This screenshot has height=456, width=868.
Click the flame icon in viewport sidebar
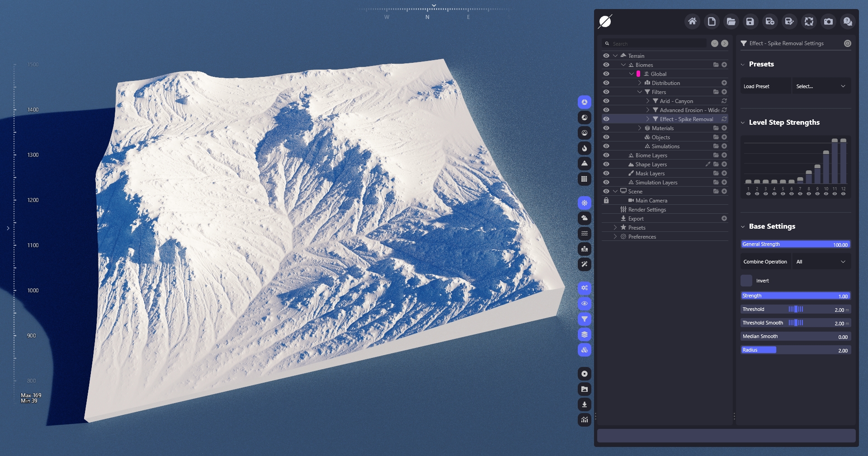585,148
